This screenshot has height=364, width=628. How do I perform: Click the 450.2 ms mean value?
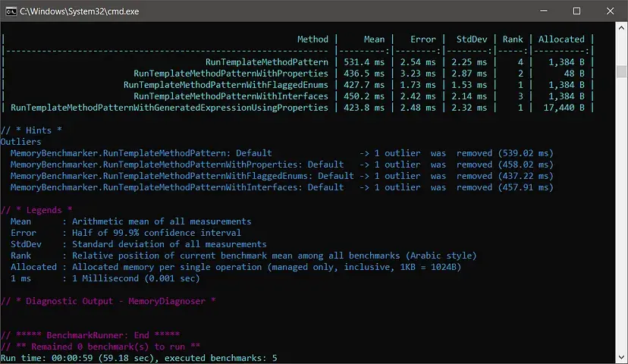[x=363, y=96]
